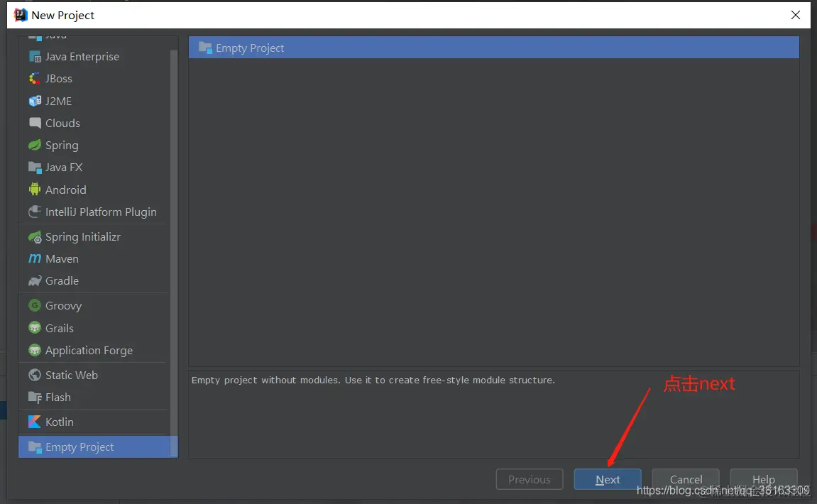Click the JBoss project type icon
The height and width of the screenshot is (504, 817).
pos(35,79)
